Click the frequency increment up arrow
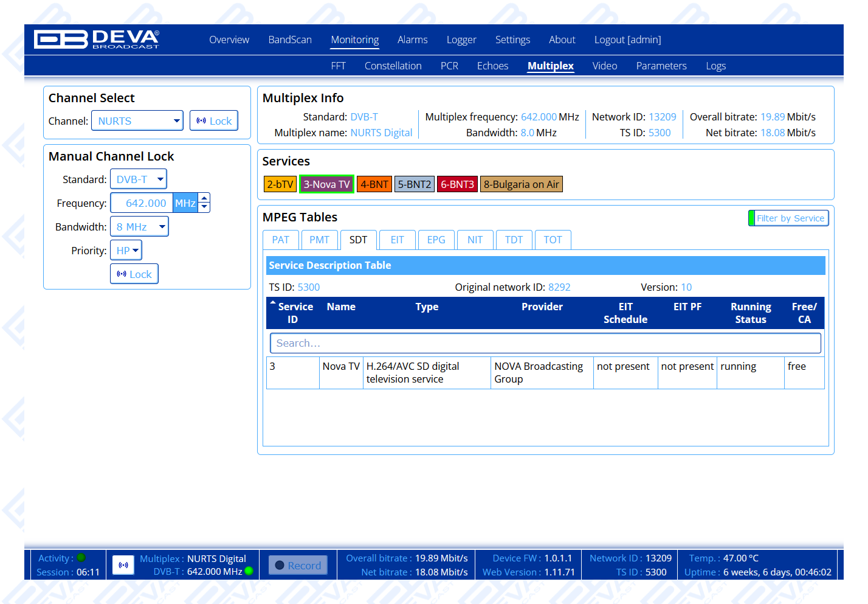The image size is (868, 604). point(205,198)
